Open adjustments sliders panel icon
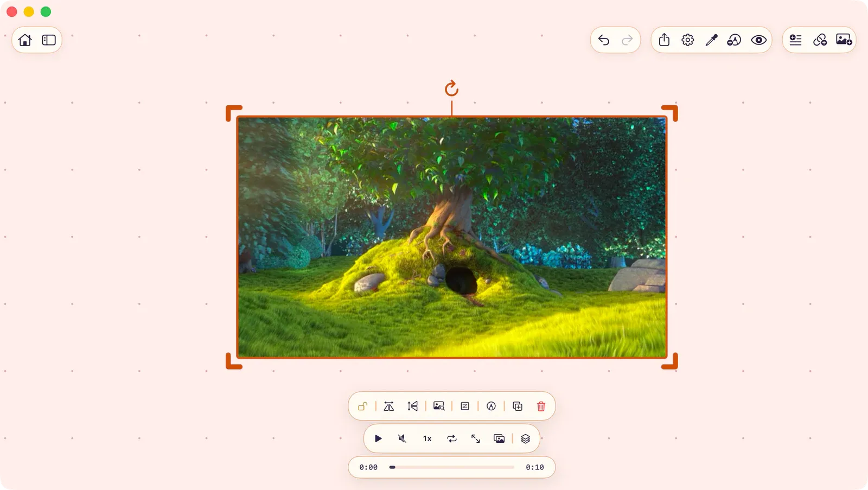The width and height of the screenshot is (868, 490). (x=465, y=406)
